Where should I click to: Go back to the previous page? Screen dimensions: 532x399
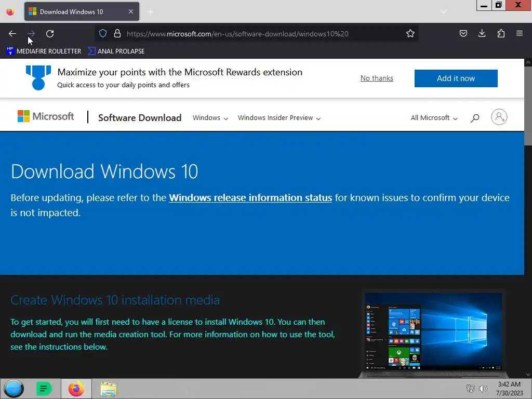tap(12, 34)
